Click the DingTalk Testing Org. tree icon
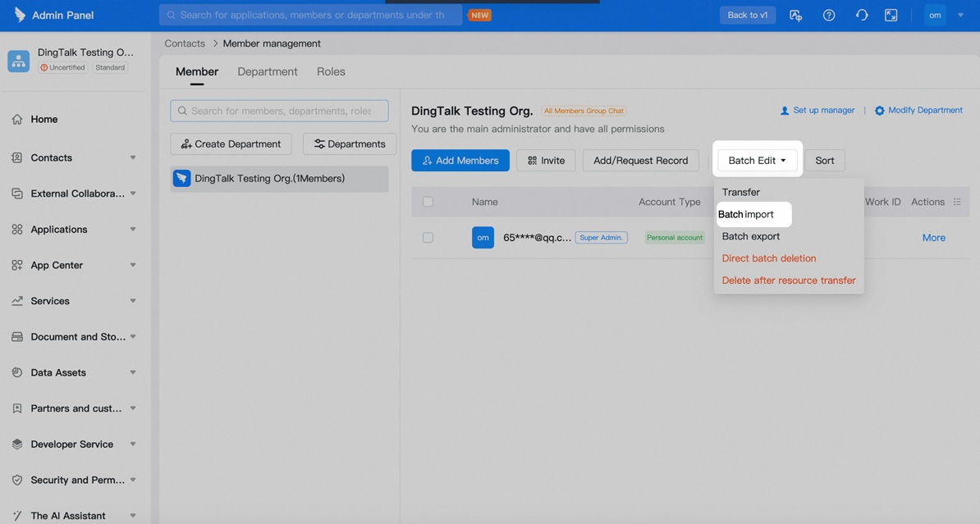The width and height of the screenshot is (980, 524). click(x=182, y=179)
